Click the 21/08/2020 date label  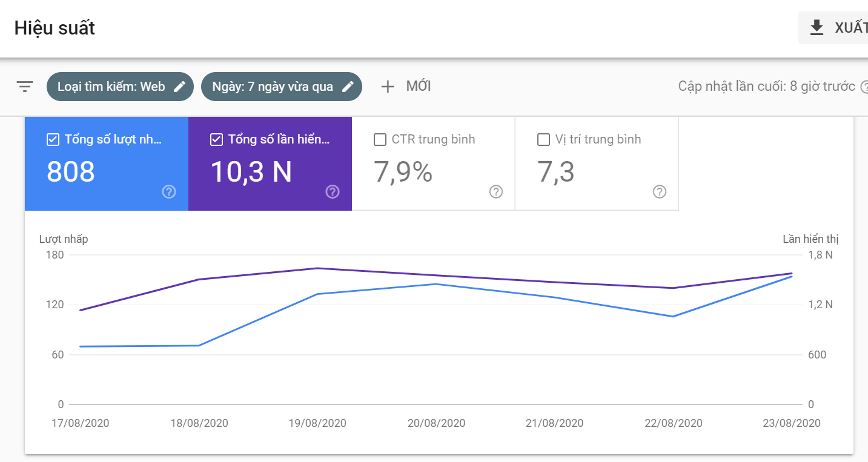[x=554, y=423]
